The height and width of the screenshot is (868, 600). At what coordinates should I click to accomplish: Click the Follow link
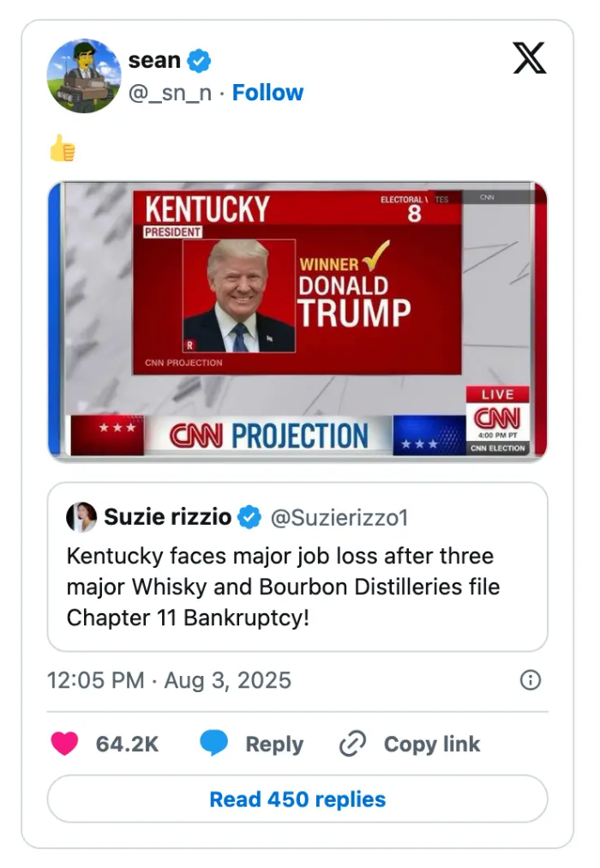(268, 93)
